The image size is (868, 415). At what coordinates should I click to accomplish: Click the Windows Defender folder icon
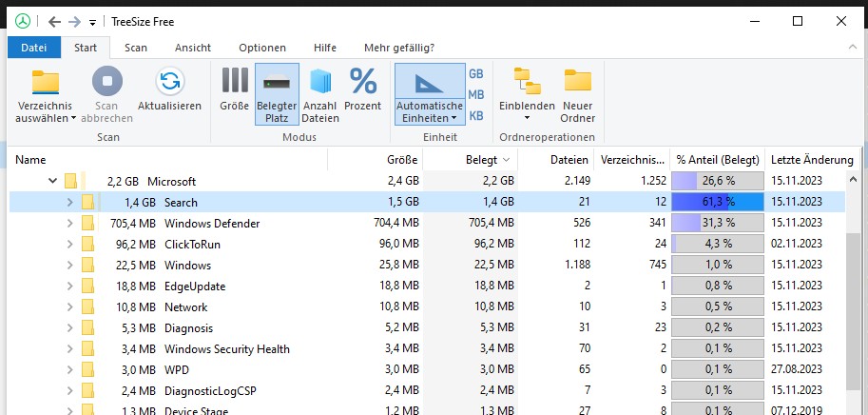coord(88,224)
